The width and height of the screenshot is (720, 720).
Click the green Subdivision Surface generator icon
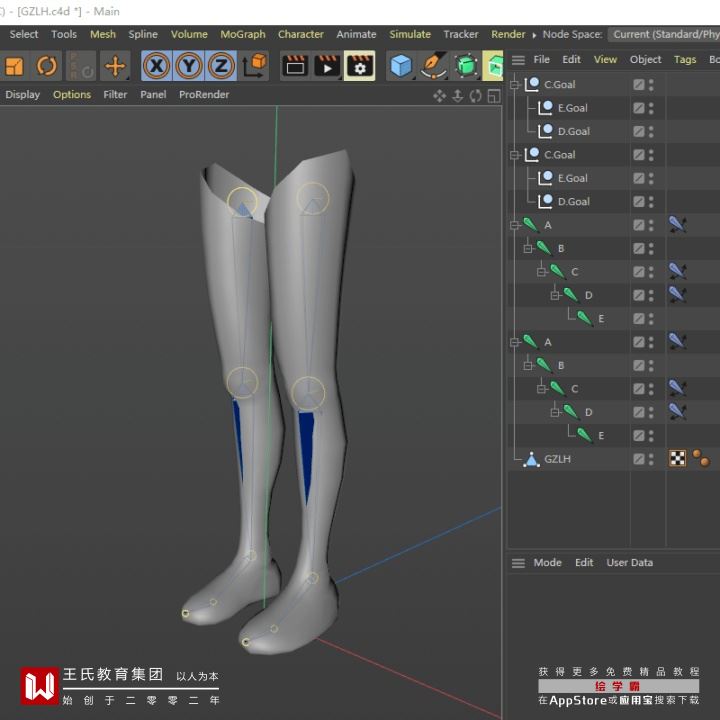[x=466, y=66]
